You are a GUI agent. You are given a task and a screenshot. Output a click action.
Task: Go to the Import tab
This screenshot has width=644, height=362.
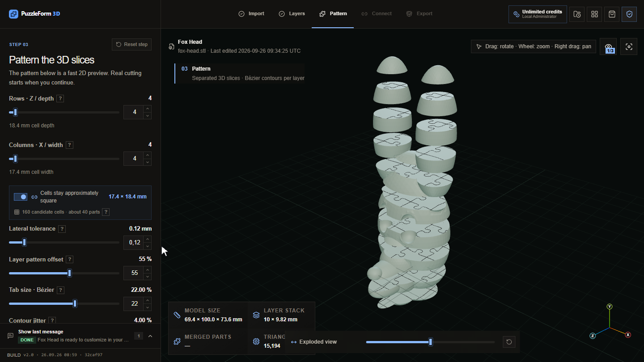[251, 14]
